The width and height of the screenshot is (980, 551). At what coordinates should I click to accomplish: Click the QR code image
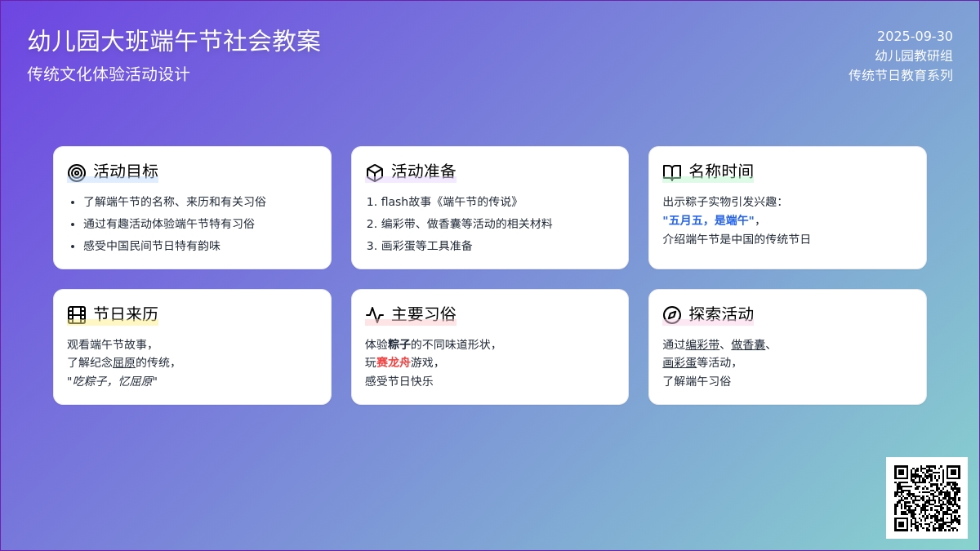926,498
